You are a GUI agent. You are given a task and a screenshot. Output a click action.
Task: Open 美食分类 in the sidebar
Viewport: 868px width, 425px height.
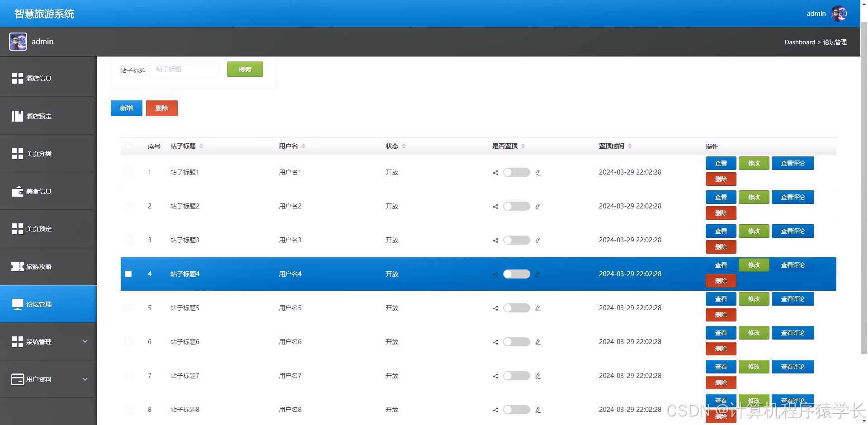[48, 154]
